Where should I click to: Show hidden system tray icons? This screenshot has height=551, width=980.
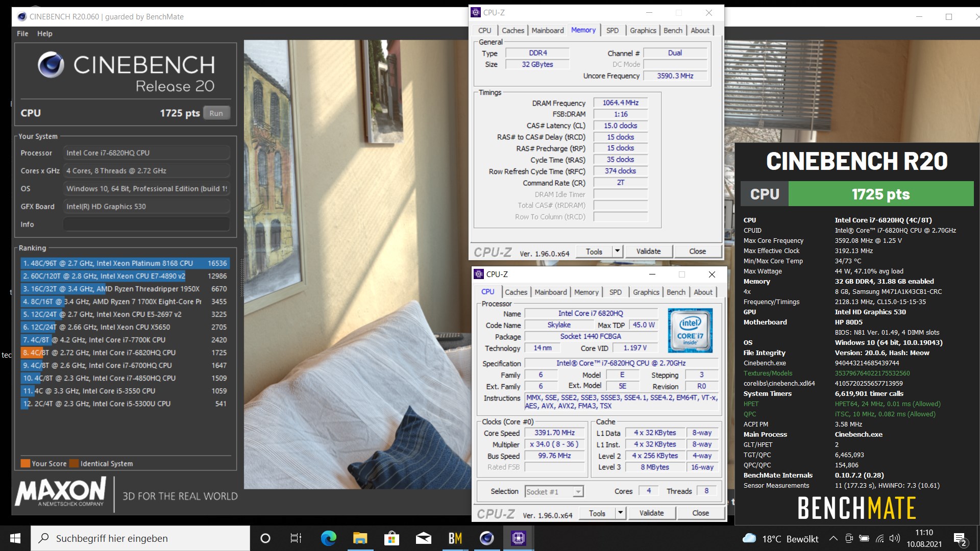(x=833, y=538)
